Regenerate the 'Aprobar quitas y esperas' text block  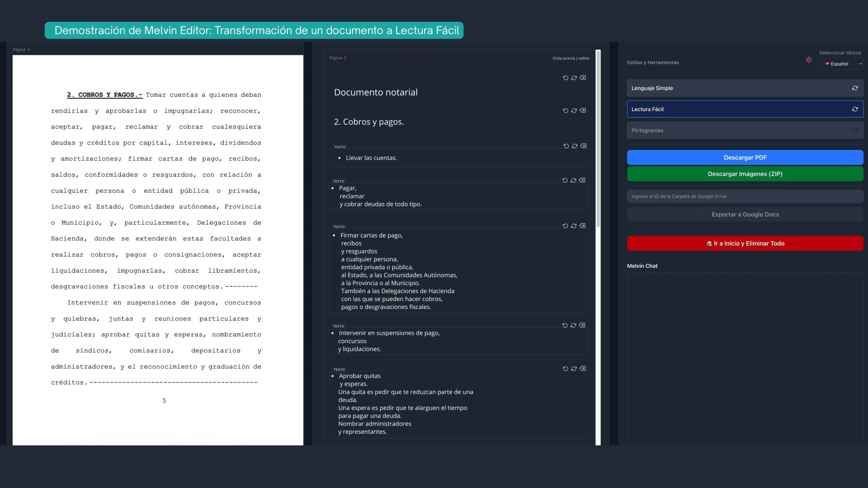[574, 368]
